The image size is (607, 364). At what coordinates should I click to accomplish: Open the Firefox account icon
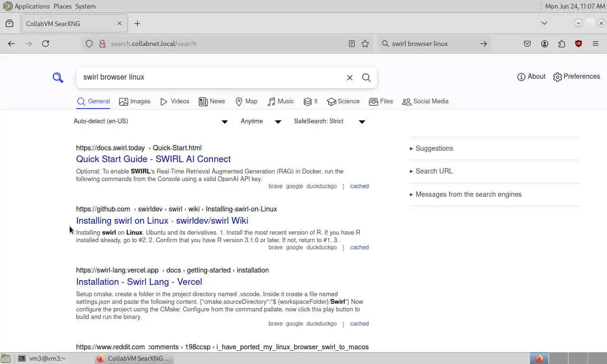544,44
